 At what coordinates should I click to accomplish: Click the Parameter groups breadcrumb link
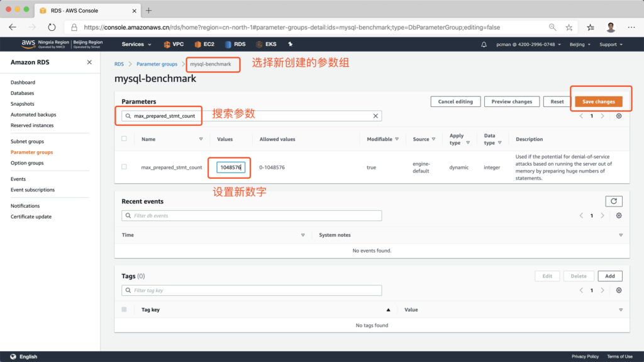157,64
